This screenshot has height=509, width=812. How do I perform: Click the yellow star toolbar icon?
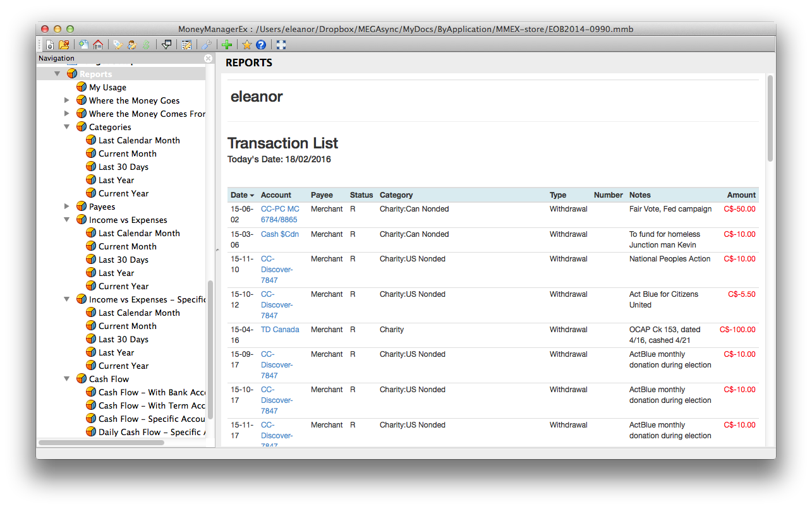click(x=247, y=45)
